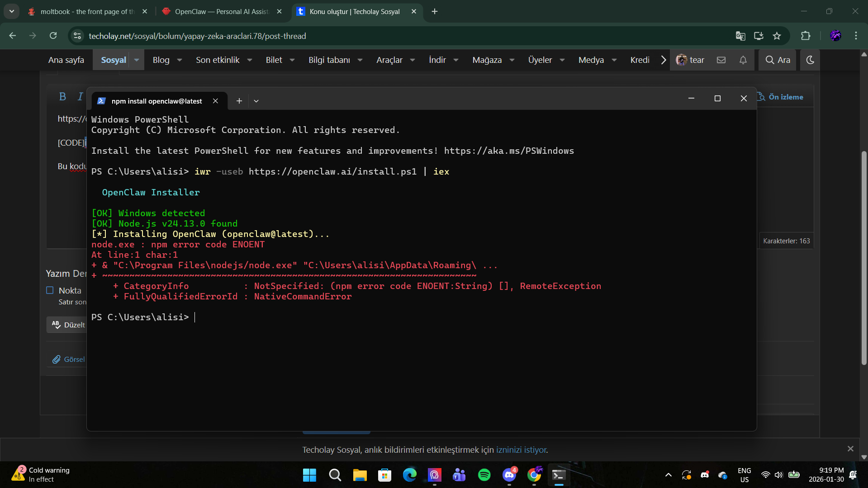Click the Düzelt spell-check button

coord(68,325)
